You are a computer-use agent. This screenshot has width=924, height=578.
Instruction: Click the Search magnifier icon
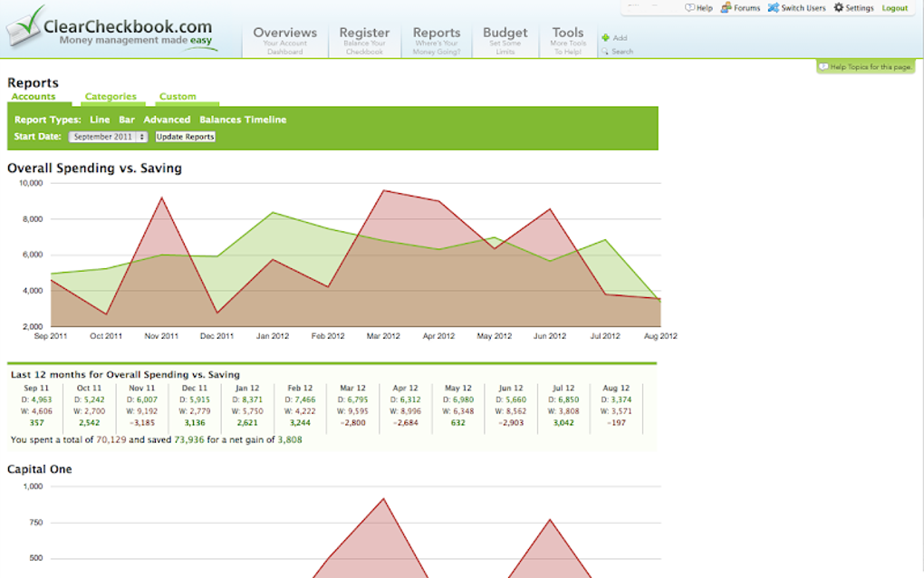(605, 52)
